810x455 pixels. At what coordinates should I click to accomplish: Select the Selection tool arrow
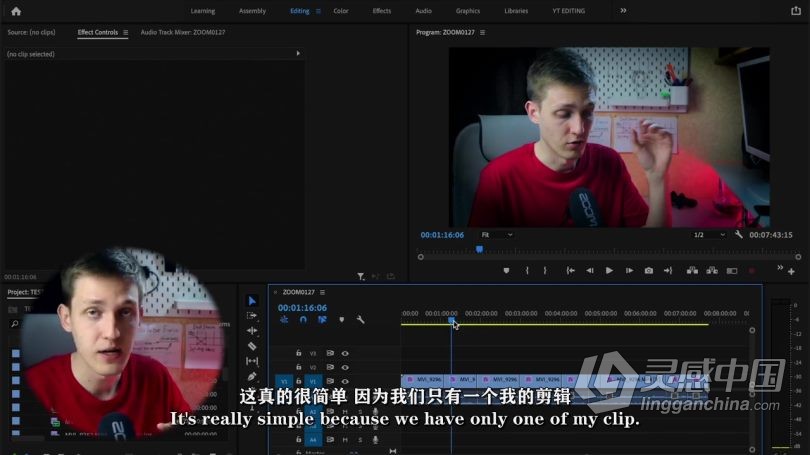pyautogui.click(x=252, y=301)
